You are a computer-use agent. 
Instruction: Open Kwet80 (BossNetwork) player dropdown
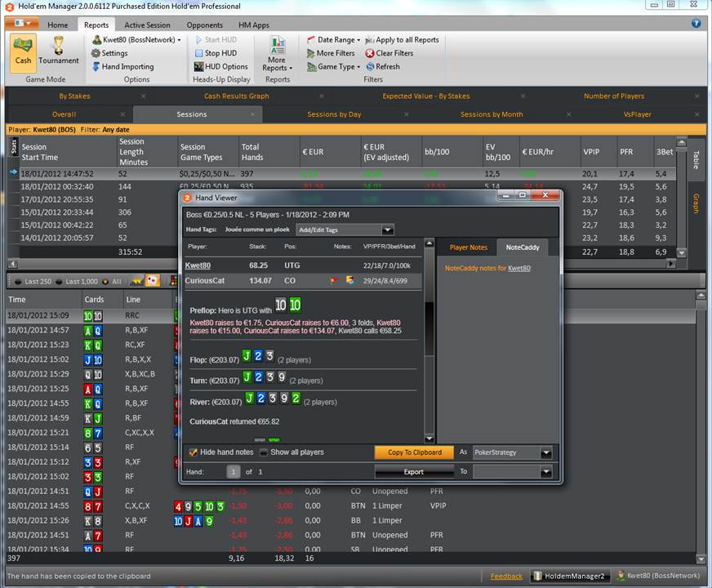point(136,40)
